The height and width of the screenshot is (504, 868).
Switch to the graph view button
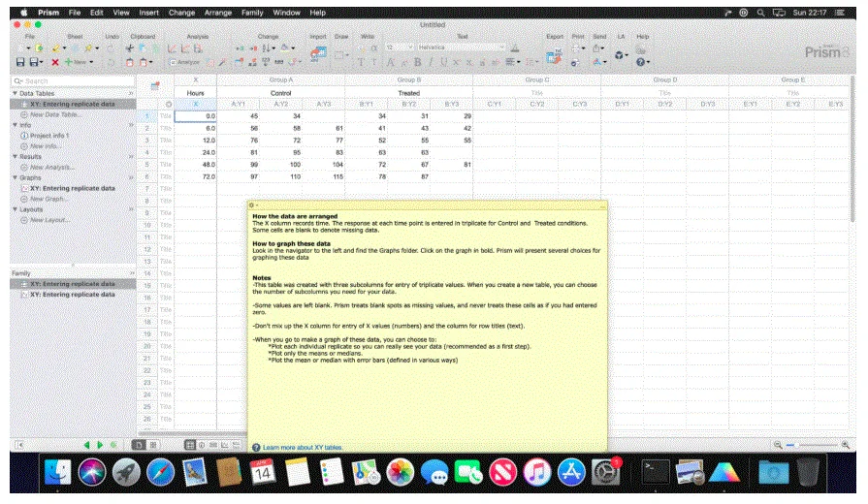coord(225,445)
